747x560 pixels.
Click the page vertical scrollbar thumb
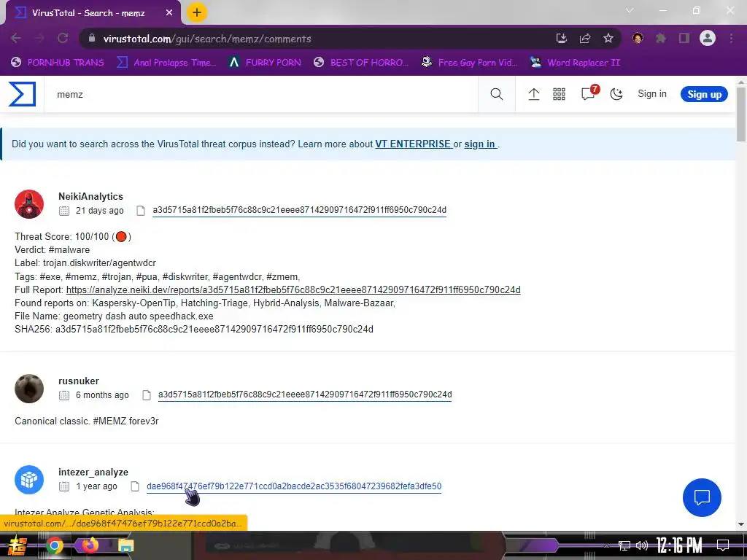741,114
